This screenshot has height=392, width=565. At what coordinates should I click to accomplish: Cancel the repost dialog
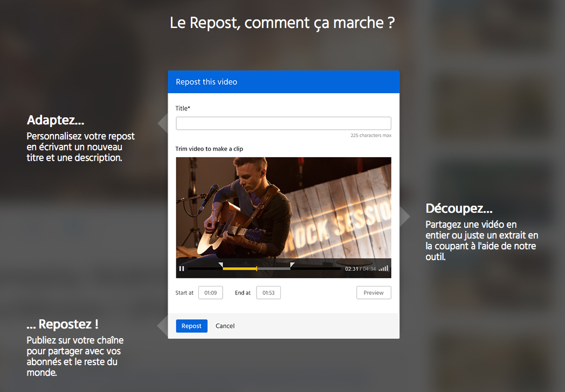click(x=225, y=326)
